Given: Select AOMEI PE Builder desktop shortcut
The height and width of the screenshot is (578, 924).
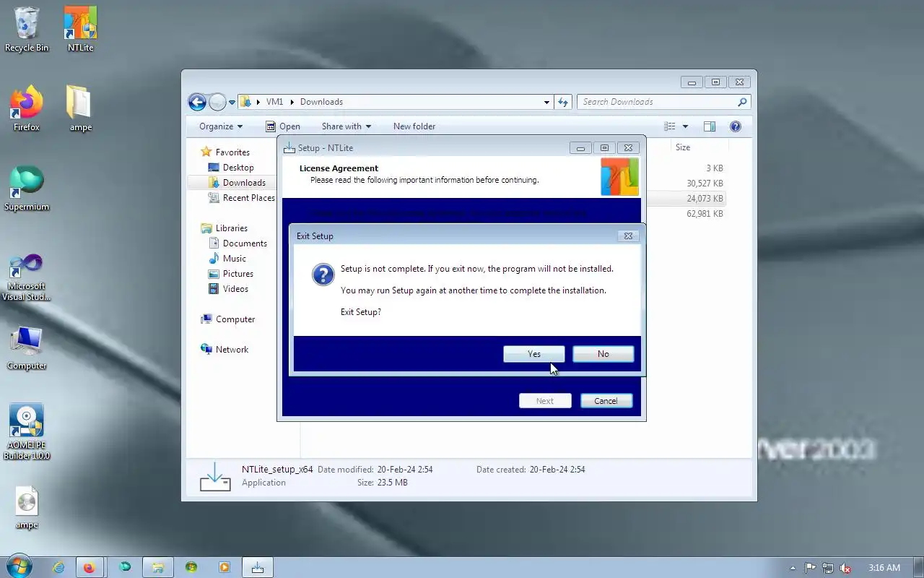Looking at the screenshot, I should 27,431.
